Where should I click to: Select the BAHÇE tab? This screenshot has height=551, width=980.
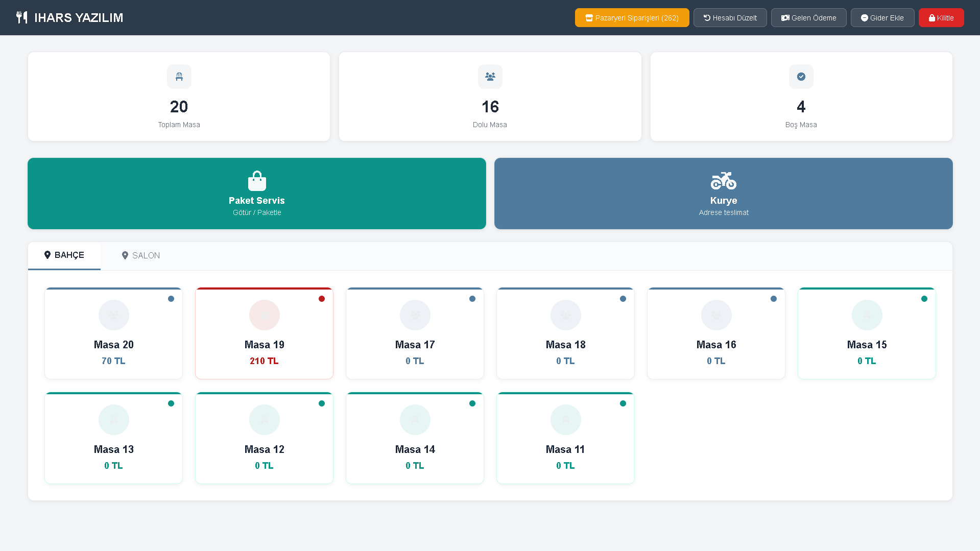pos(64,255)
